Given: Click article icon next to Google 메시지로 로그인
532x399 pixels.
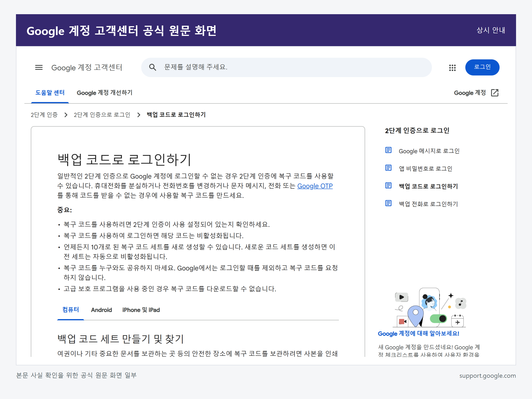Looking at the screenshot, I should 388,150.
